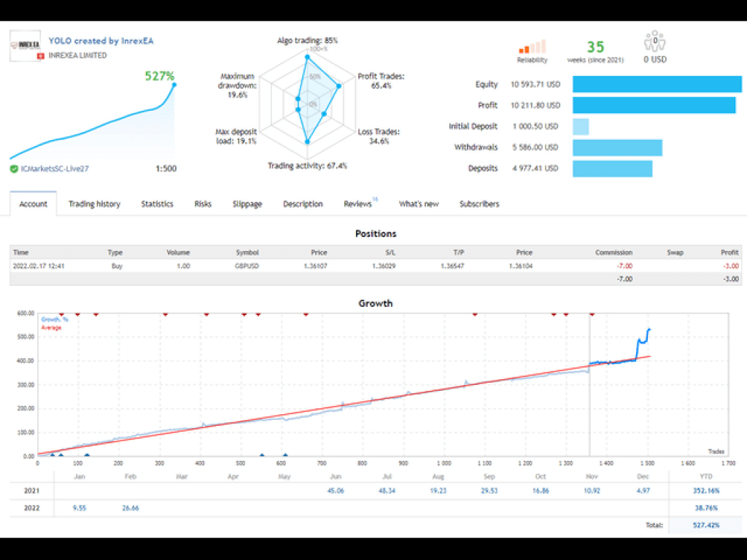Open the YOLO created by InrexEA link

[x=101, y=42]
